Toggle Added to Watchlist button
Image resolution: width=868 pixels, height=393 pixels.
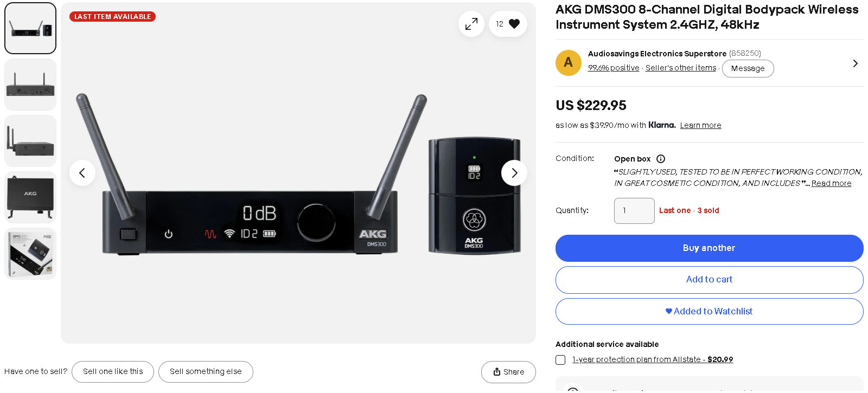coord(709,311)
